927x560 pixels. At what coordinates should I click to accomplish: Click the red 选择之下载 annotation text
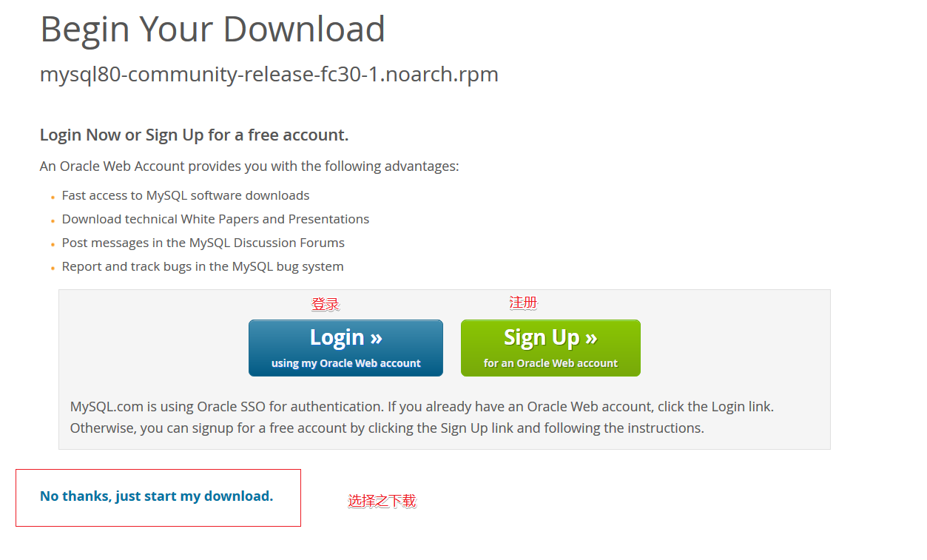tap(382, 502)
